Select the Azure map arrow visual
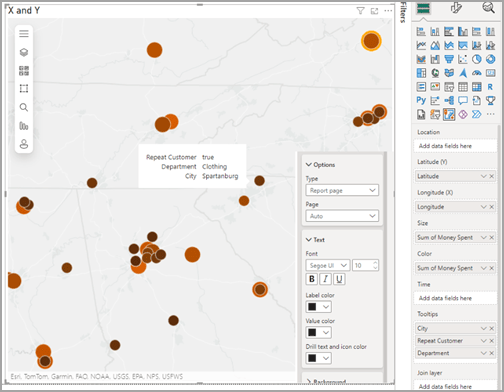 tap(463, 73)
